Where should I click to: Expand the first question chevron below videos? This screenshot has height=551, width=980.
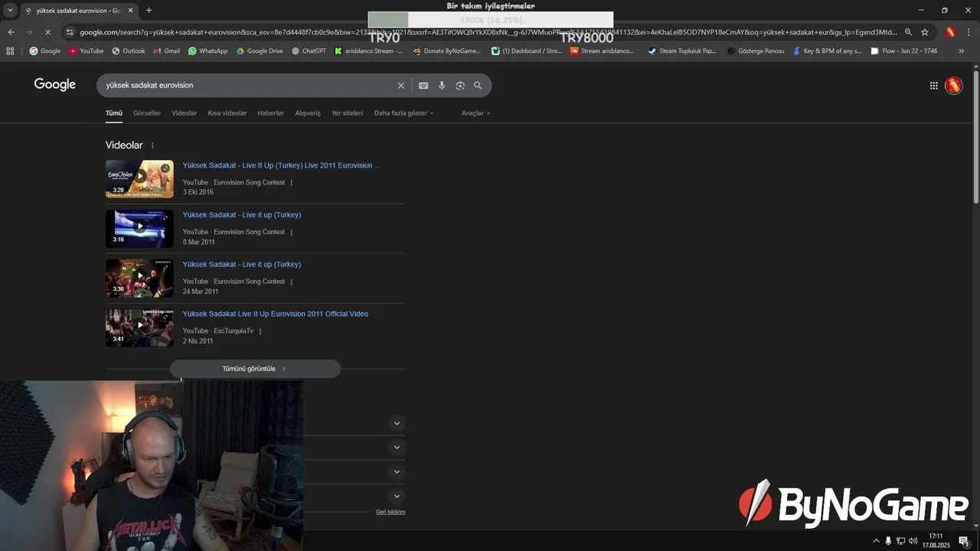[x=397, y=423]
